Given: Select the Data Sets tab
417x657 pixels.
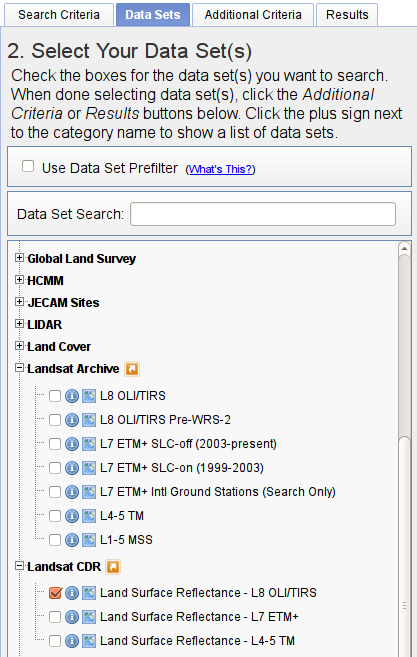Looking at the screenshot, I should click(x=153, y=15).
